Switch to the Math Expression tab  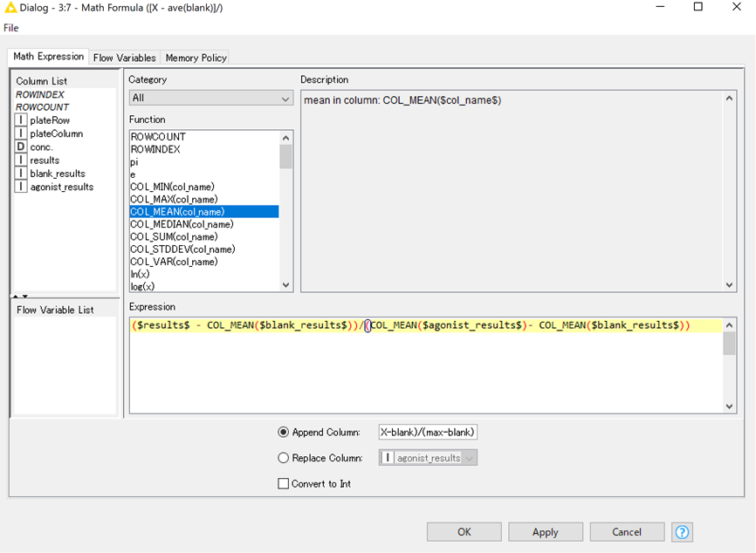48,57
